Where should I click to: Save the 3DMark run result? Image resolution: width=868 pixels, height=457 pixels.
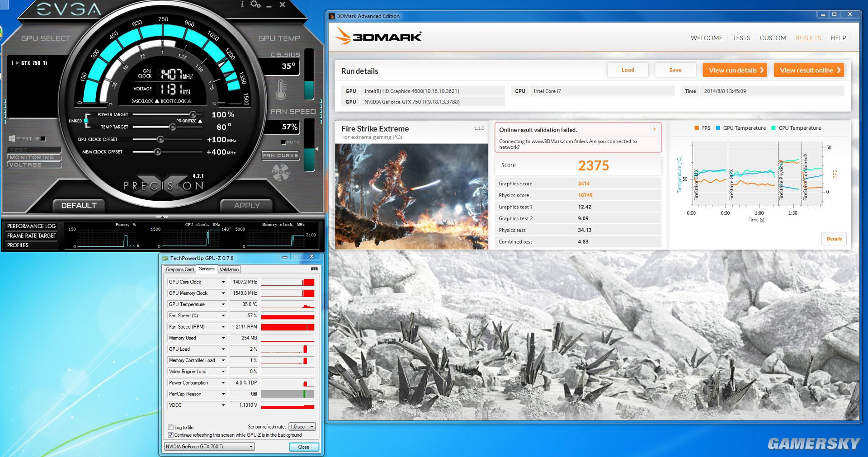[675, 70]
